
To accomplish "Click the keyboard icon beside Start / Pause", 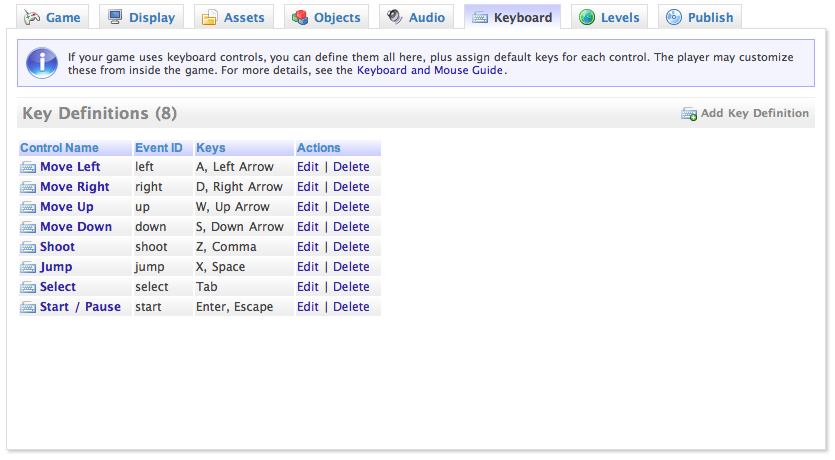I will pos(28,307).
